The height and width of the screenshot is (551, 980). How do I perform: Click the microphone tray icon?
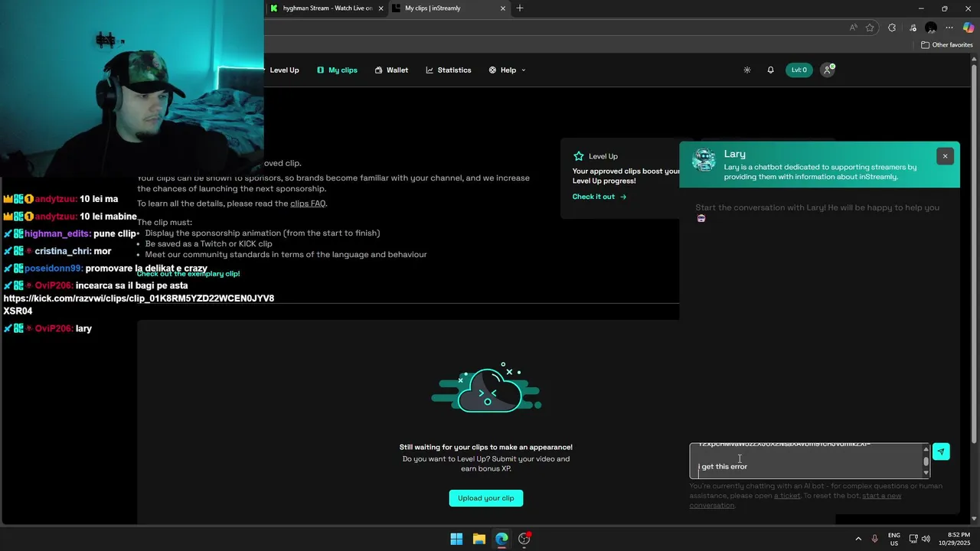pyautogui.click(x=875, y=539)
